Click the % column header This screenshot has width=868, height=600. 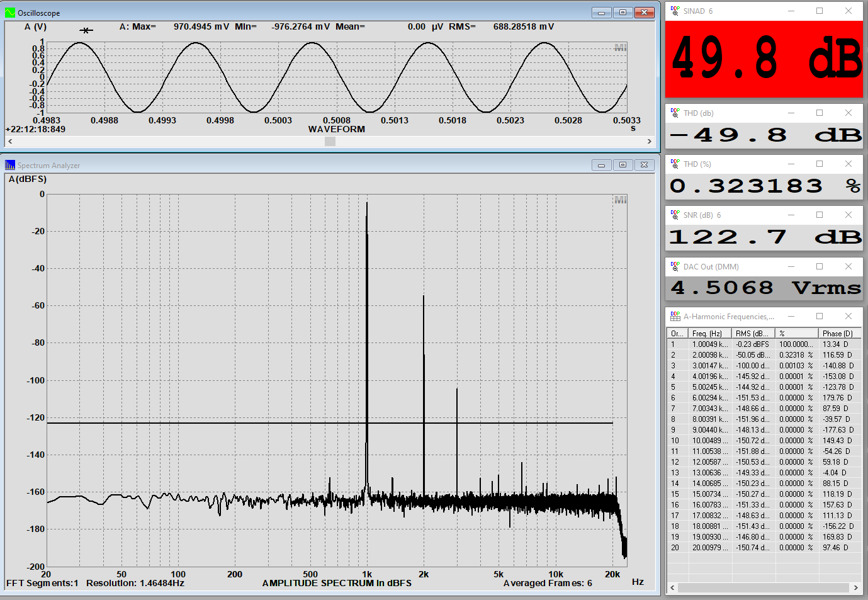pyautogui.click(x=797, y=334)
